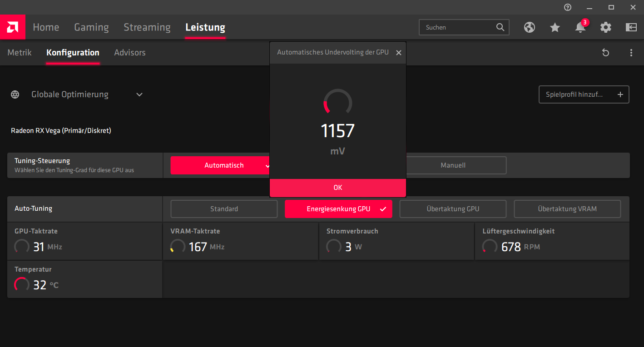Open the Metrik sub-tab
The image size is (644, 347).
[20, 53]
